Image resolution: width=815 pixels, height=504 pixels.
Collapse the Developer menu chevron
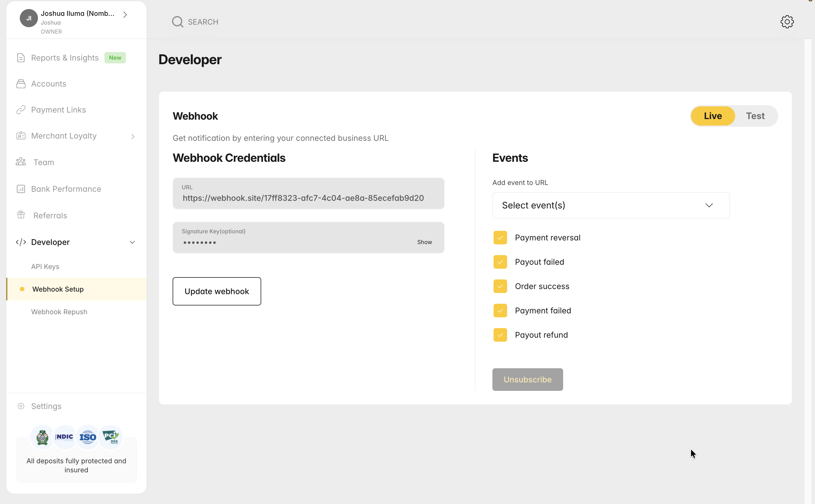tap(132, 242)
